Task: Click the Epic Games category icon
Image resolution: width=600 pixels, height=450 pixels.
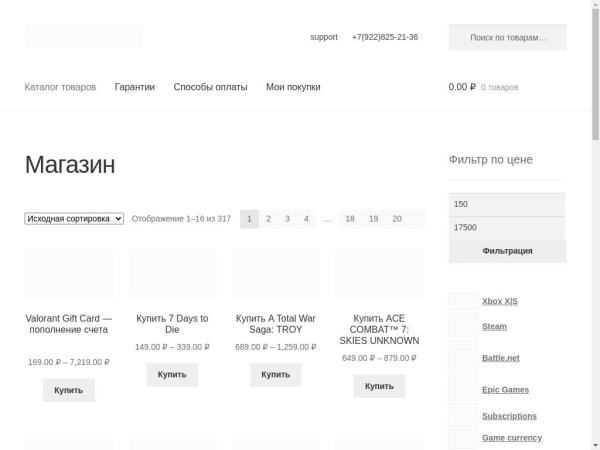Action: point(463,390)
